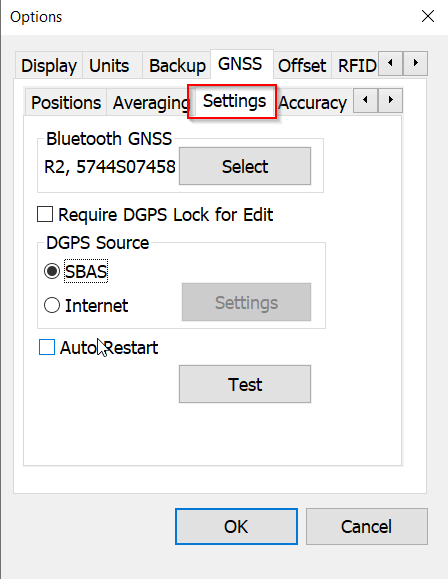Switch to the Positions sub-tab
Screen dimensions: 448x579
click(66, 102)
